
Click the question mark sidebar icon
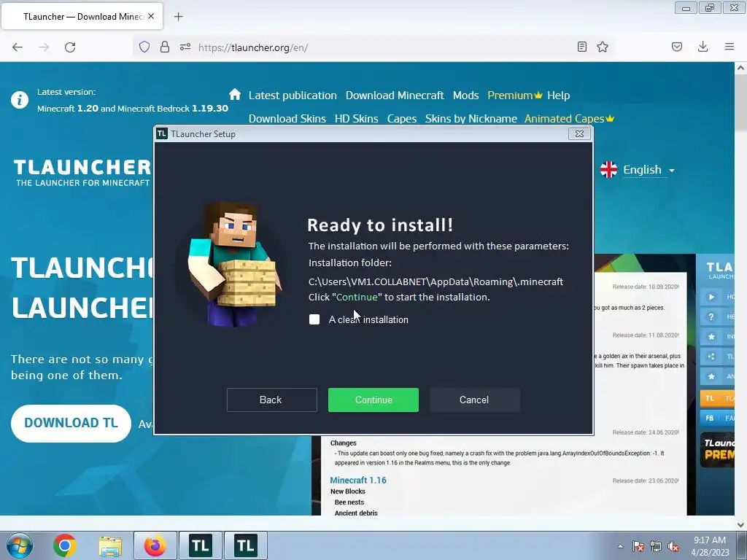click(x=711, y=316)
